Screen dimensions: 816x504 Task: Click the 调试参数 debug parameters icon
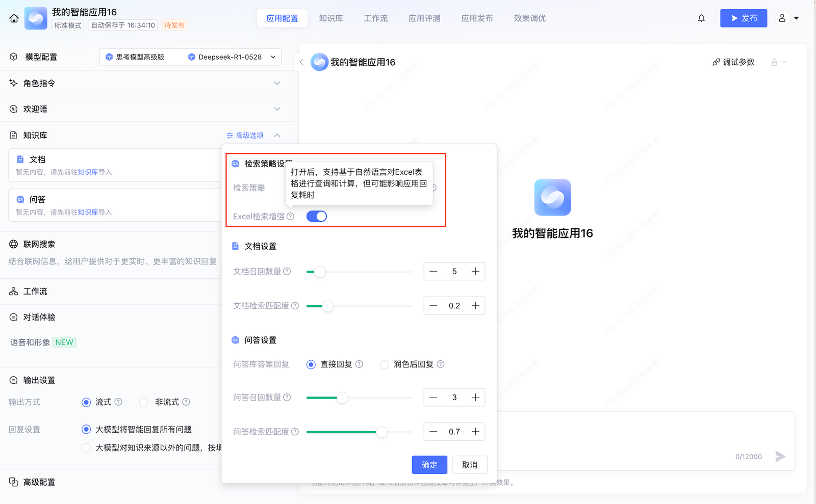tap(716, 62)
